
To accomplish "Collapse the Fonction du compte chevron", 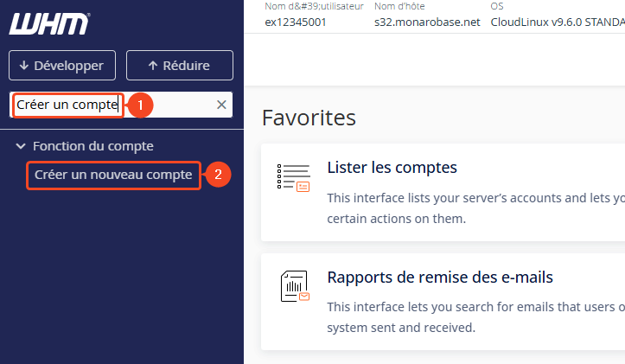I will 21,146.
